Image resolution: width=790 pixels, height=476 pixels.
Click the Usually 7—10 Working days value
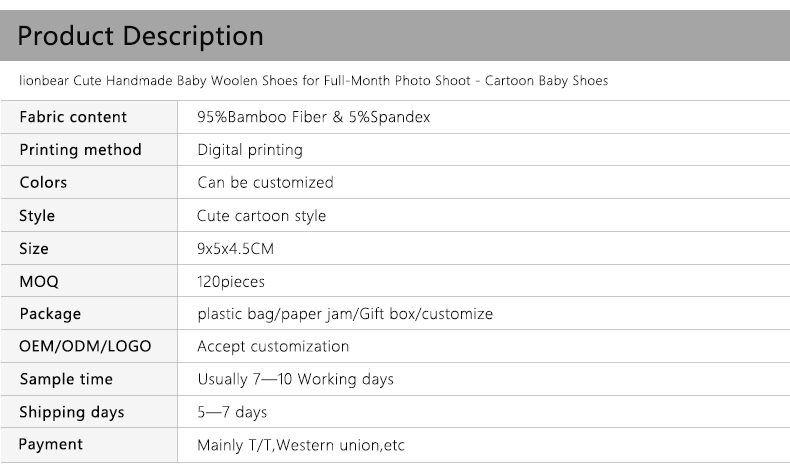tap(295, 380)
